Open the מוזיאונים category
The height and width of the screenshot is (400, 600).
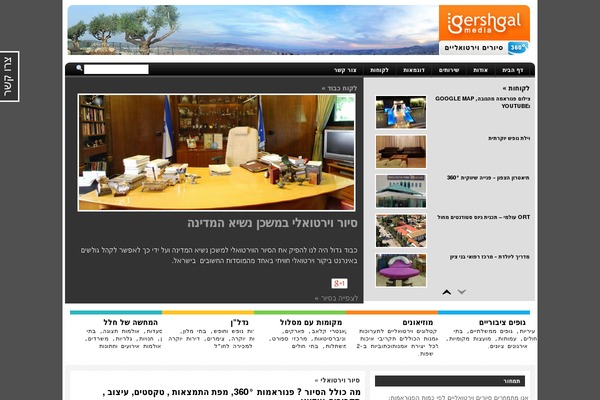tap(417, 322)
